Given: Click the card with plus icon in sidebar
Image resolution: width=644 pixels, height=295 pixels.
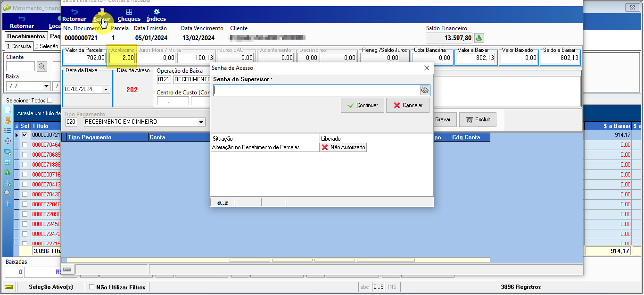Looking at the screenshot, I should pos(8,152).
